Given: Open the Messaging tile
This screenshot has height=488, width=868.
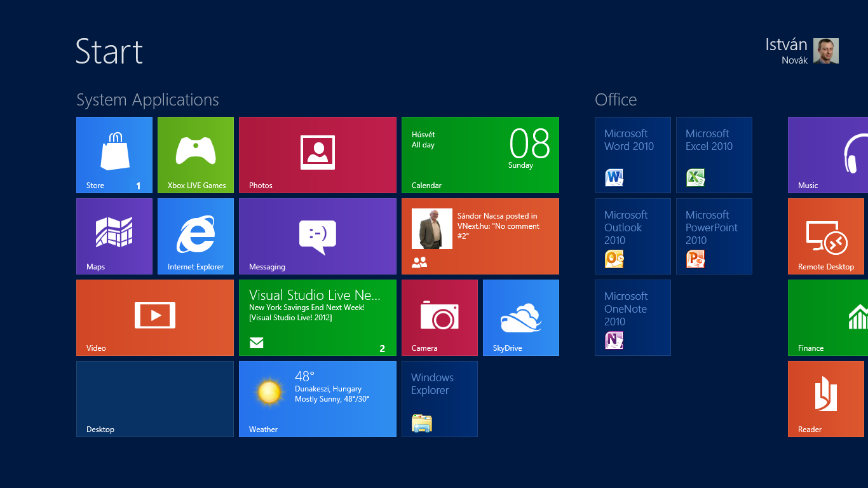Looking at the screenshot, I should click(x=318, y=236).
